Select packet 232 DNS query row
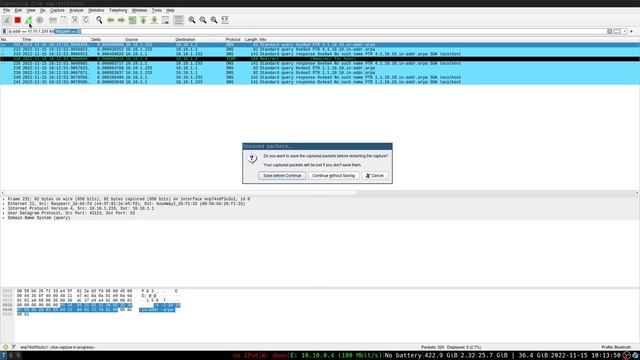Screen dimensions: 640x360 [x=320, y=49]
